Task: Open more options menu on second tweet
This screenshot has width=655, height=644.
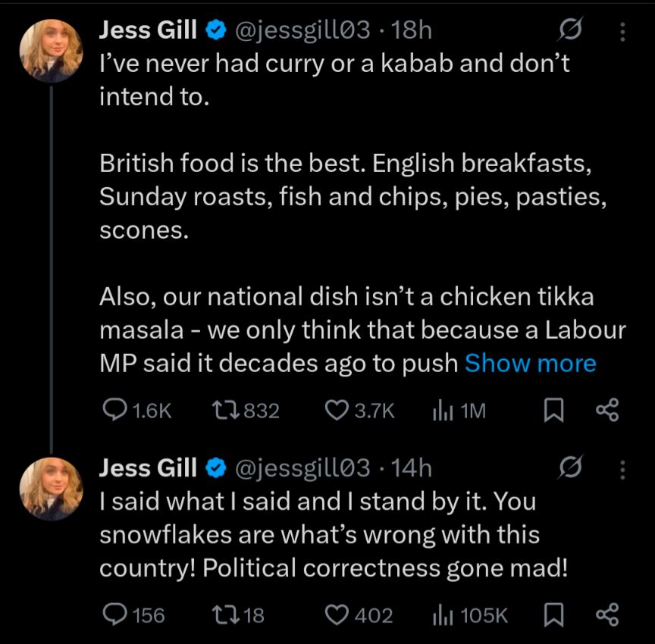Action: click(x=622, y=469)
